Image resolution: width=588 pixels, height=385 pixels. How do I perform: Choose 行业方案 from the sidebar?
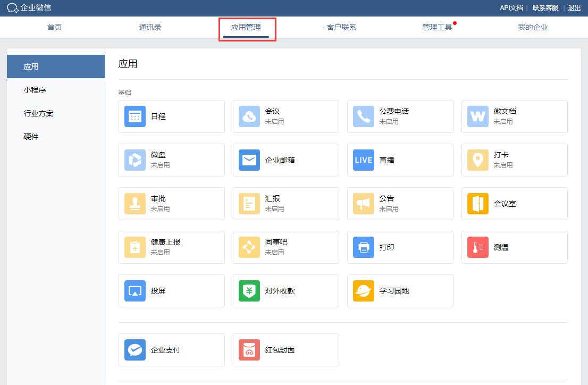click(x=39, y=113)
